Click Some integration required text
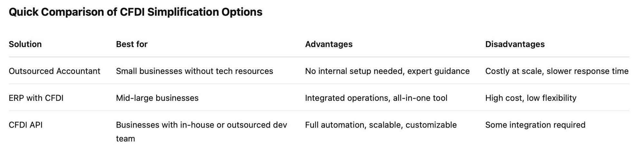 (535, 125)
